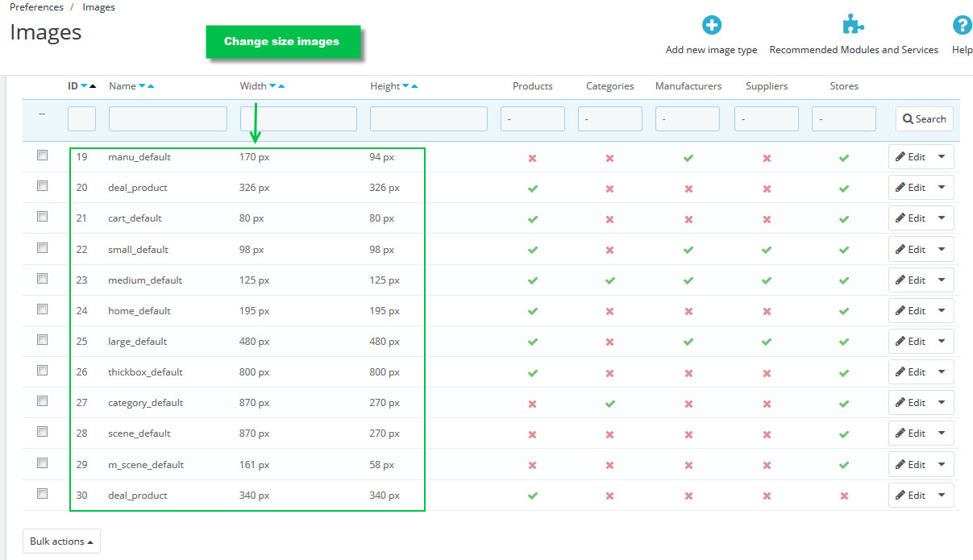Open Stores filter dropdown
This screenshot has height=560, width=973.
tap(844, 119)
